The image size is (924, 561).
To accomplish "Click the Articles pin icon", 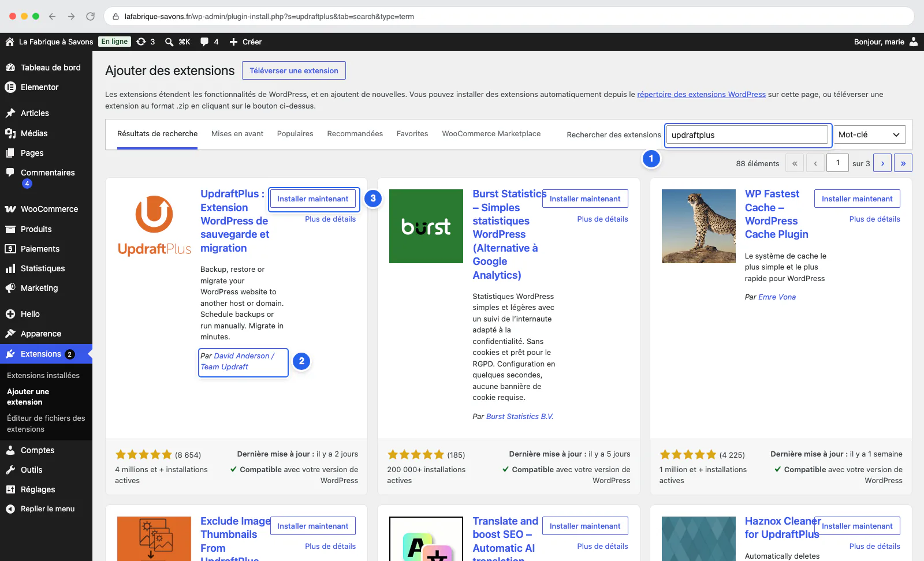I will (10, 113).
